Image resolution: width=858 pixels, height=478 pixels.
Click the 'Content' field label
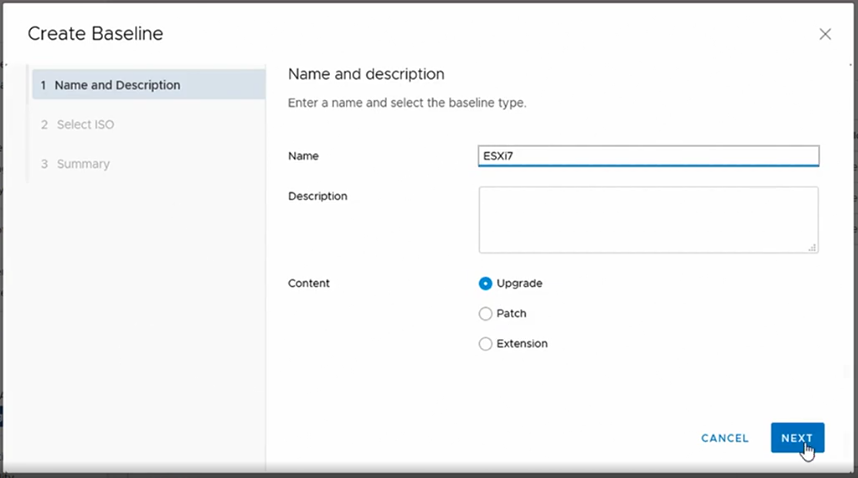click(x=309, y=283)
